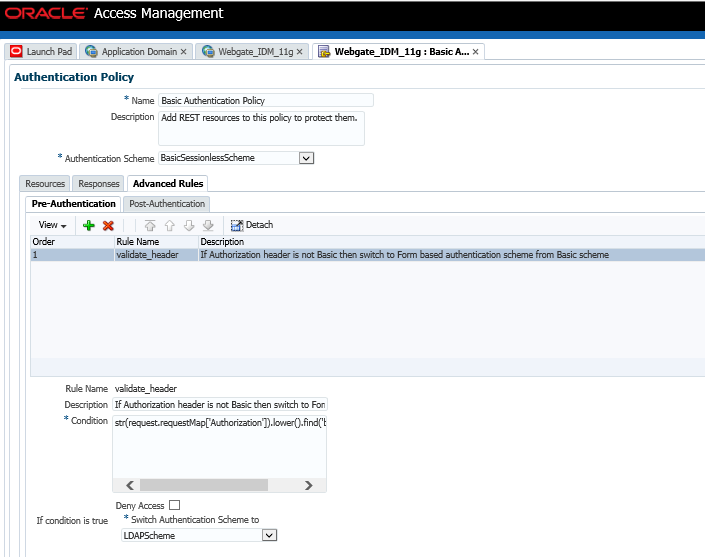The image size is (705, 557).
Task: Close the Webgate_IDM_11g : Basic A... tab
Action: pyautogui.click(x=475, y=52)
